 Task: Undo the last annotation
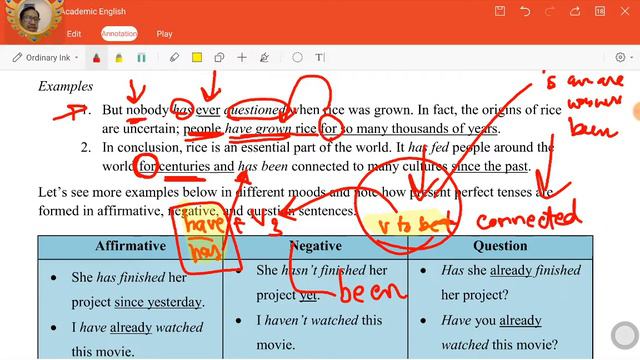525,11
